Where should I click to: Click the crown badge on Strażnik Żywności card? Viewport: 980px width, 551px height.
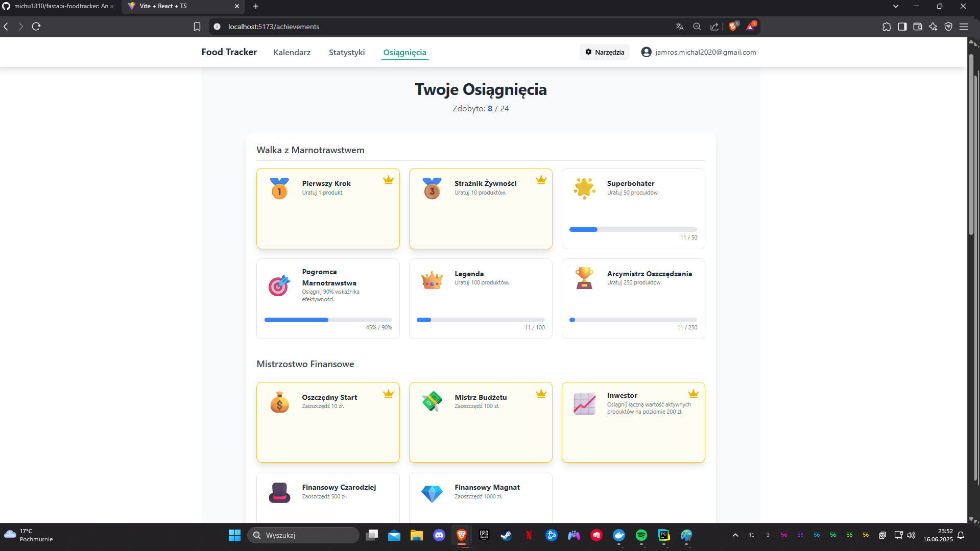click(x=541, y=180)
